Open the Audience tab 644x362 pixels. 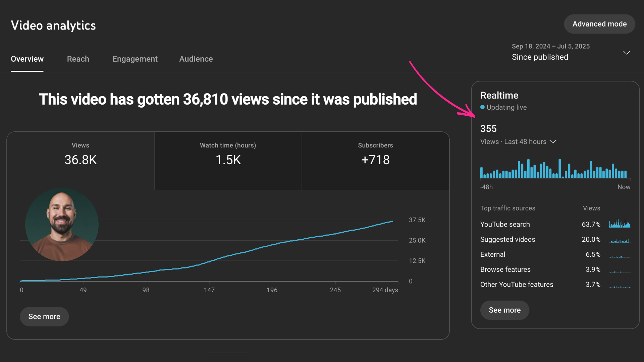click(x=196, y=59)
